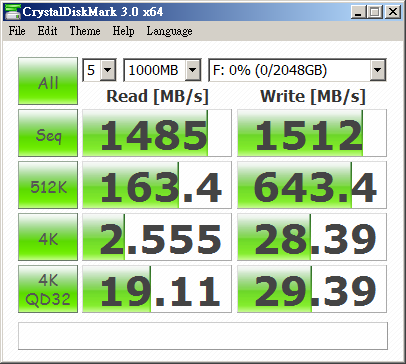The image size is (406, 364).
Task: Maximize the CrystalDiskMark window
Action: (375, 12)
